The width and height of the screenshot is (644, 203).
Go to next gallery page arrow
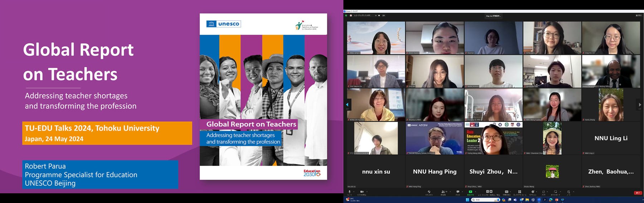640,105
